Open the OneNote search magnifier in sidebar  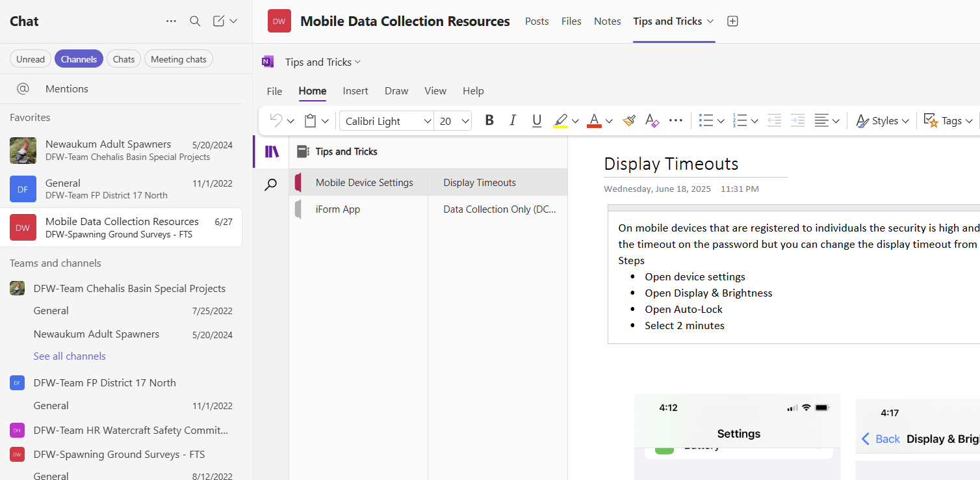click(x=271, y=185)
